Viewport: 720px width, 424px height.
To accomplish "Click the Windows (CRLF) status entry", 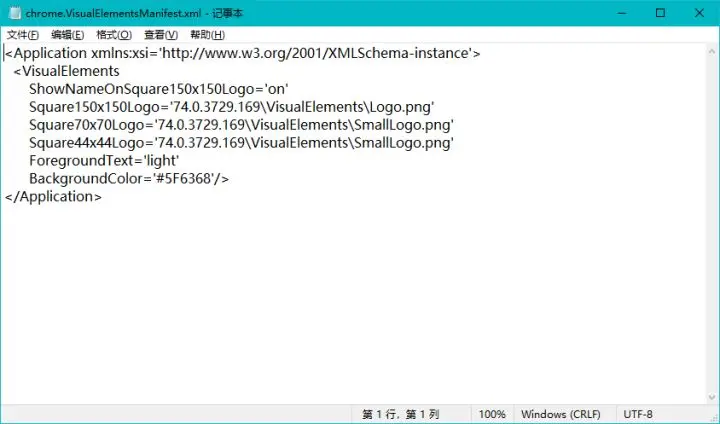I will pos(561,414).
